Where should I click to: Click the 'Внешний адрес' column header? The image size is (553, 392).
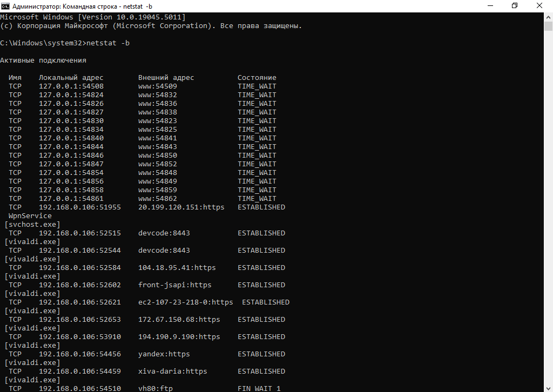[x=166, y=78]
